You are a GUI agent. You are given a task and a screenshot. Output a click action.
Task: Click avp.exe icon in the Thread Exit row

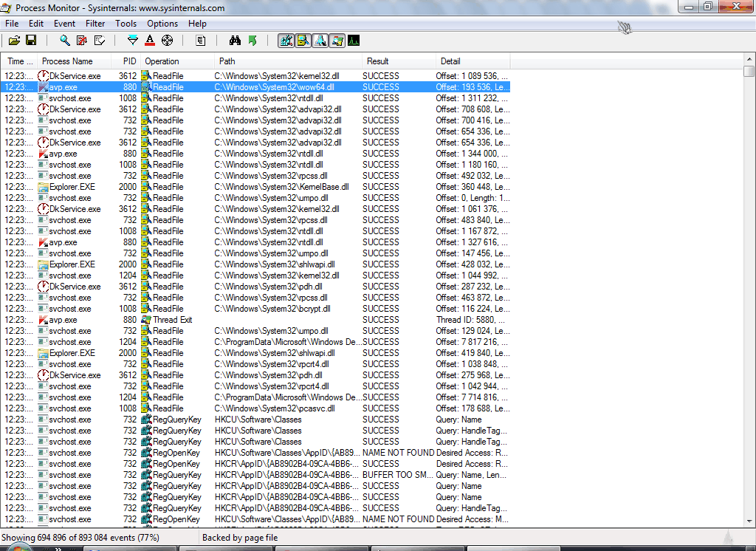click(x=43, y=320)
